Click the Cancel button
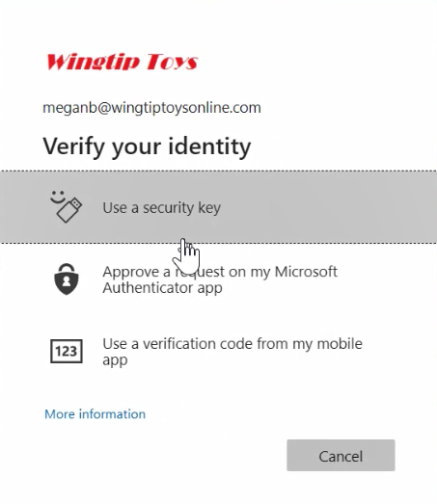Viewport: 437px width, 504px height. (x=341, y=456)
